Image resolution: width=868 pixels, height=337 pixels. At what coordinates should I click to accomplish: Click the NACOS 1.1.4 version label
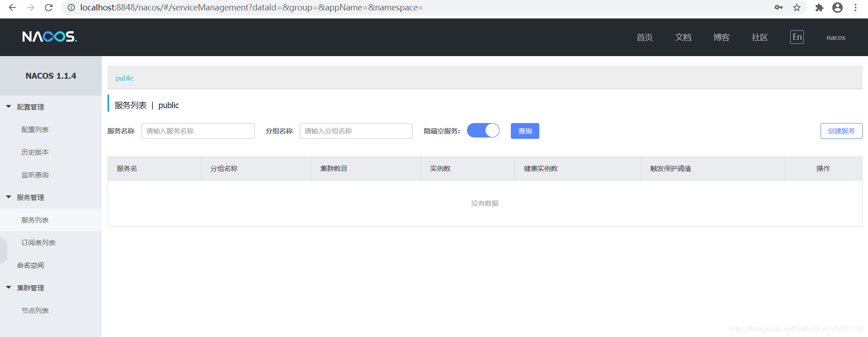(x=51, y=76)
